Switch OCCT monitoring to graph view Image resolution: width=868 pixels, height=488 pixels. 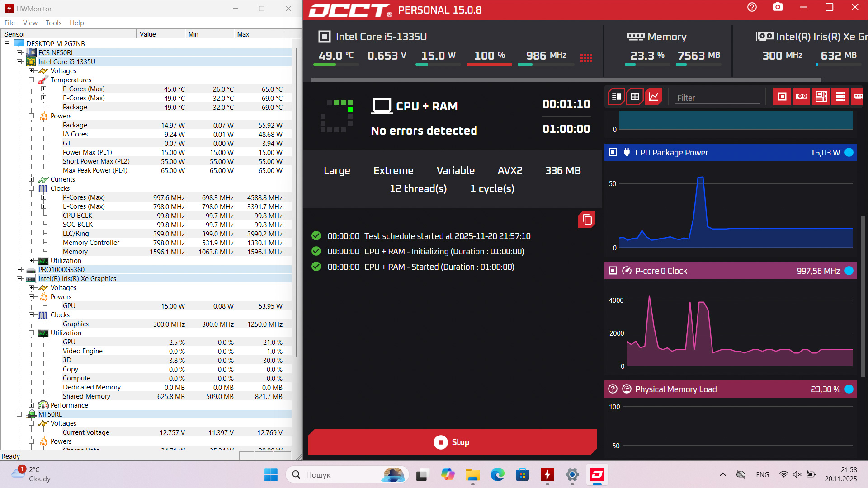(x=654, y=96)
